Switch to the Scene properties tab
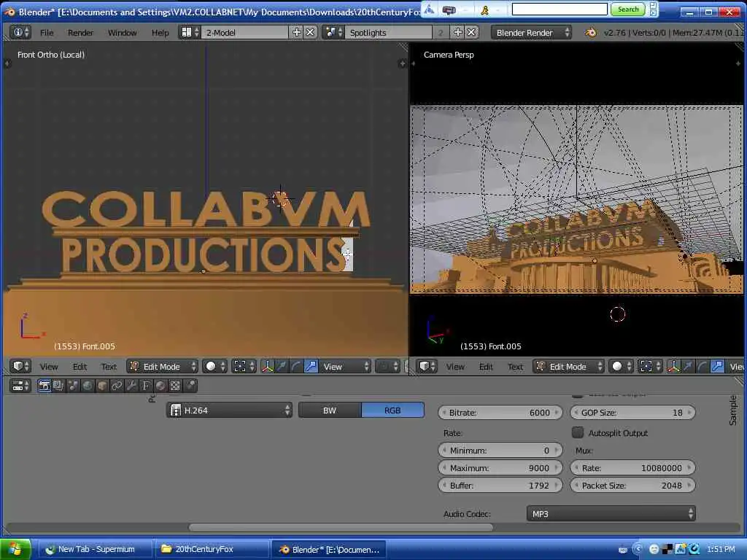The height and width of the screenshot is (560, 747). point(74,386)
